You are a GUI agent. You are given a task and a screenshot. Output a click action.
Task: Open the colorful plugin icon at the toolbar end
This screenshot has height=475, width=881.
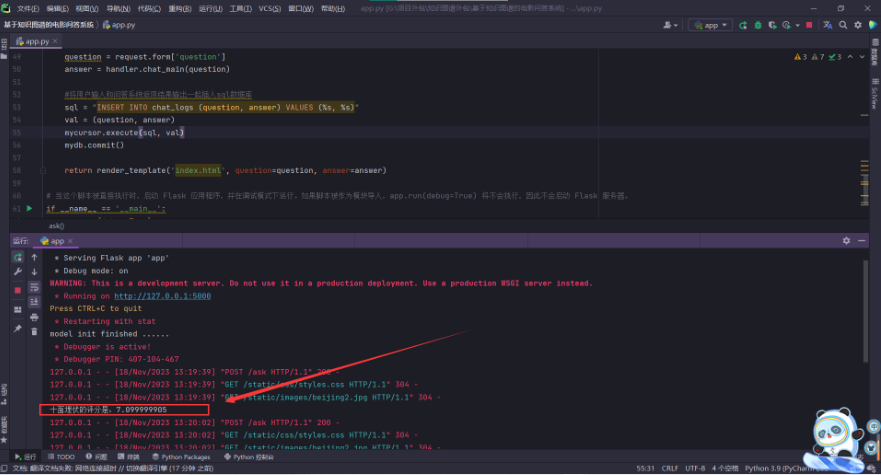pos(873,25)
